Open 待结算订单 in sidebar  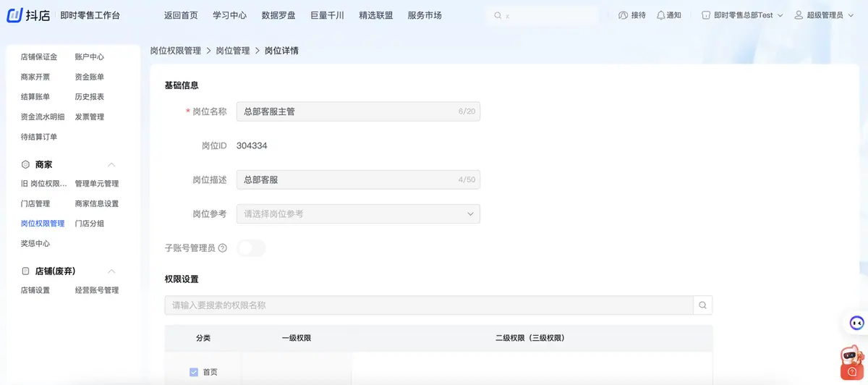coord(39,137)
